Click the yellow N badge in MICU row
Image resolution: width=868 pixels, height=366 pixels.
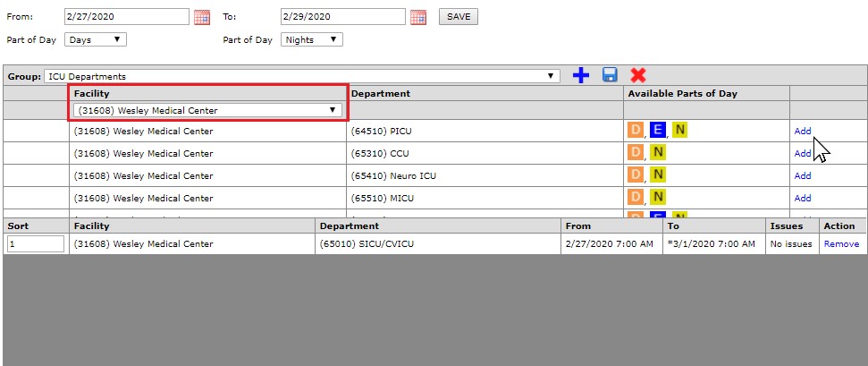click(x=658, y=198)
